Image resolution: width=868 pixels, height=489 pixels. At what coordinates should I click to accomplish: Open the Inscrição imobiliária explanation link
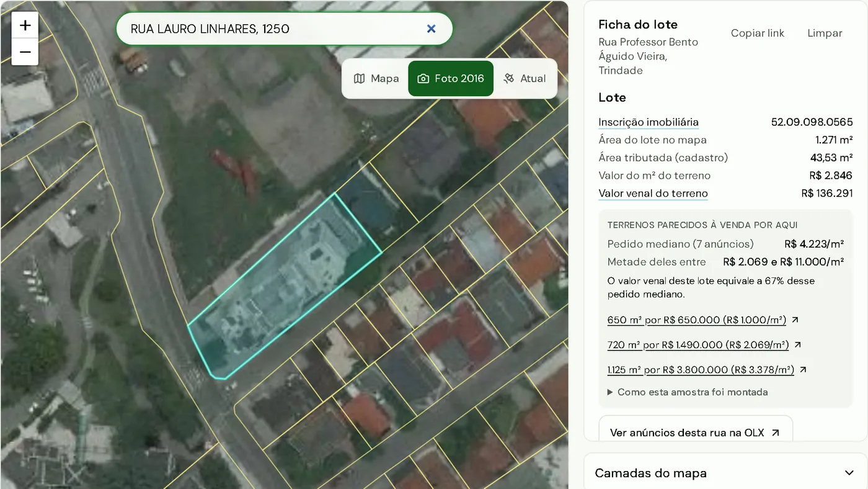pos(649,122)
